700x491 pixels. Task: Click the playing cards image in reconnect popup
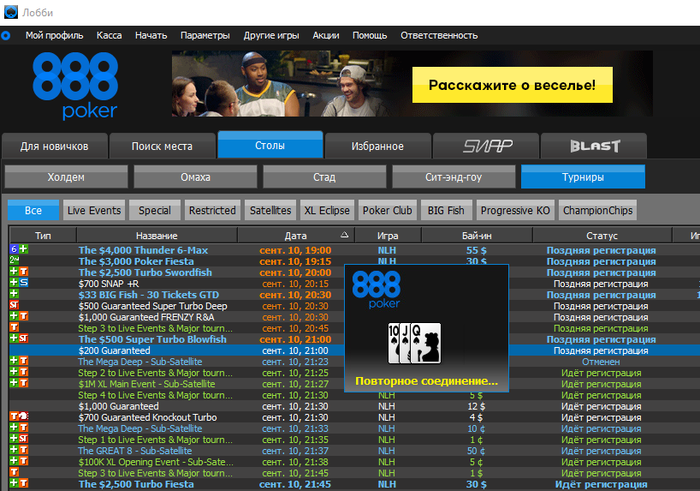(x=414, y=343)
